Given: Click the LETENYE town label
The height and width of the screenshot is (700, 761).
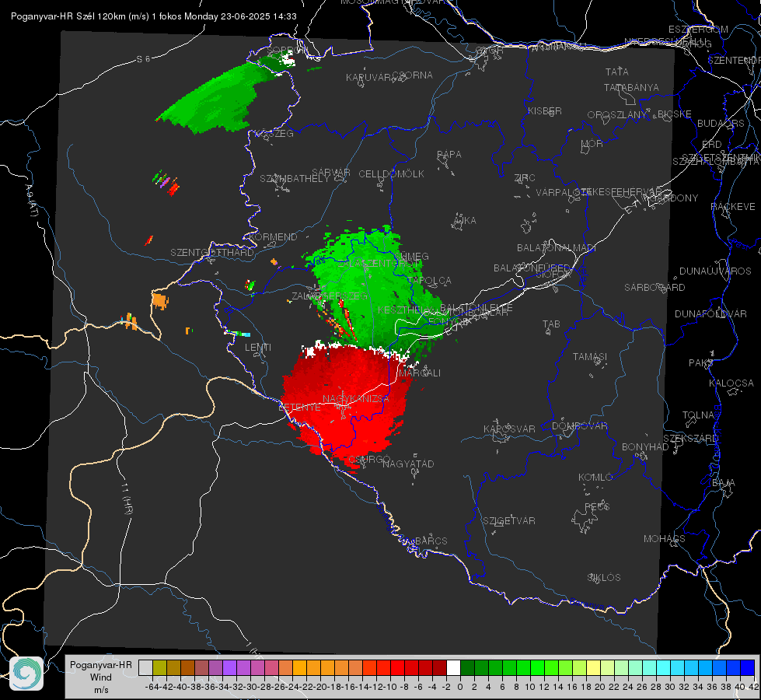Looking at the screenshot, I should 299,408.
